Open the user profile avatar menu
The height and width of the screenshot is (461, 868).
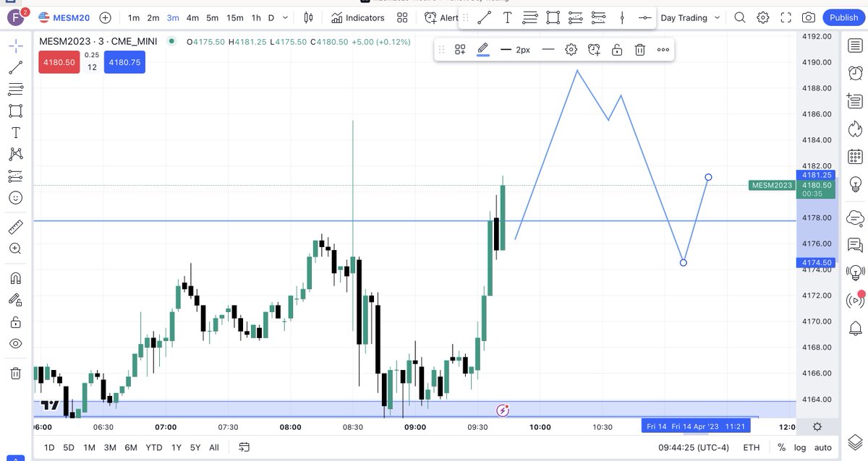tap(16, 17)
